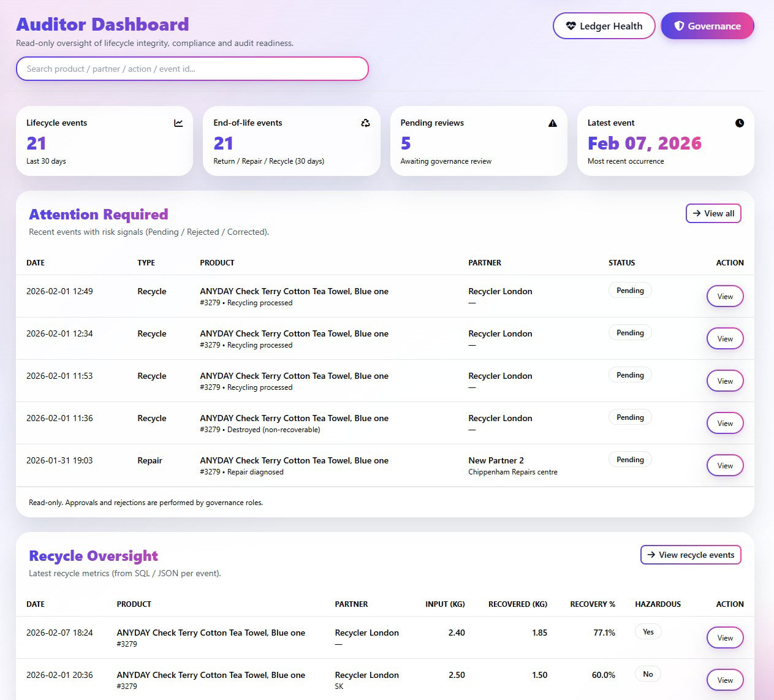
Task: View the 12:49 Recycle event details
Action: click(725, 297)
